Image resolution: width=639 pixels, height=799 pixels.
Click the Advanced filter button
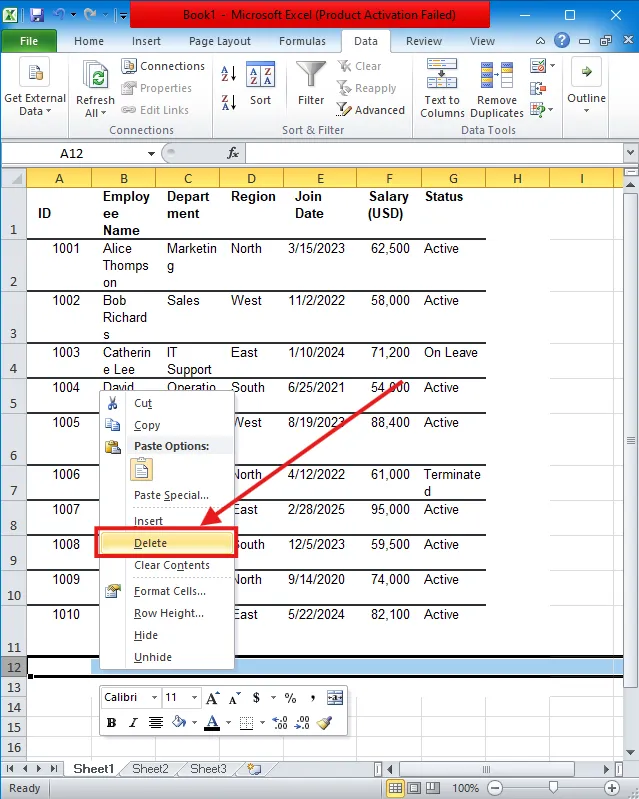(370, 110)
